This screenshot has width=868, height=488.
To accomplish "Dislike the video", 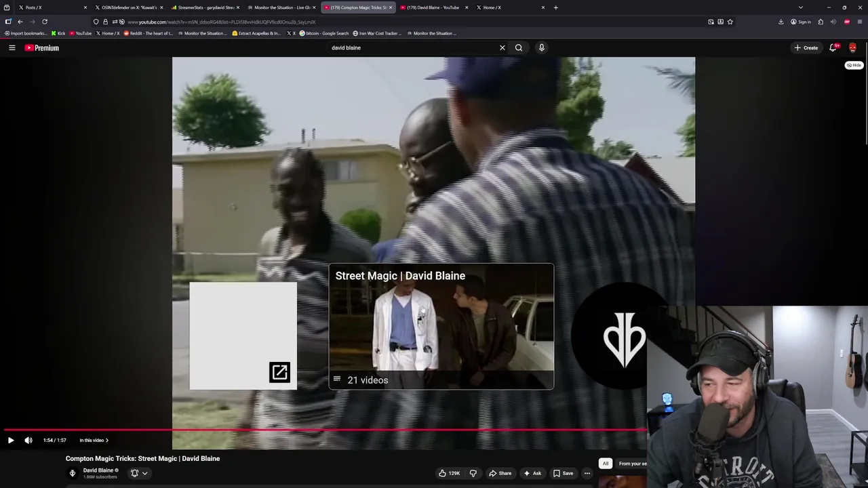I will (x=473, y=473).
